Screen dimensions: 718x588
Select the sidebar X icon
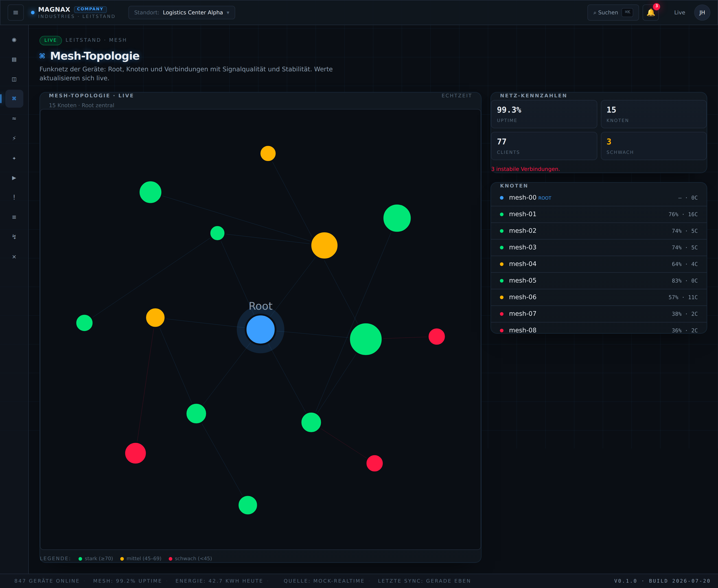coord(14,257)
